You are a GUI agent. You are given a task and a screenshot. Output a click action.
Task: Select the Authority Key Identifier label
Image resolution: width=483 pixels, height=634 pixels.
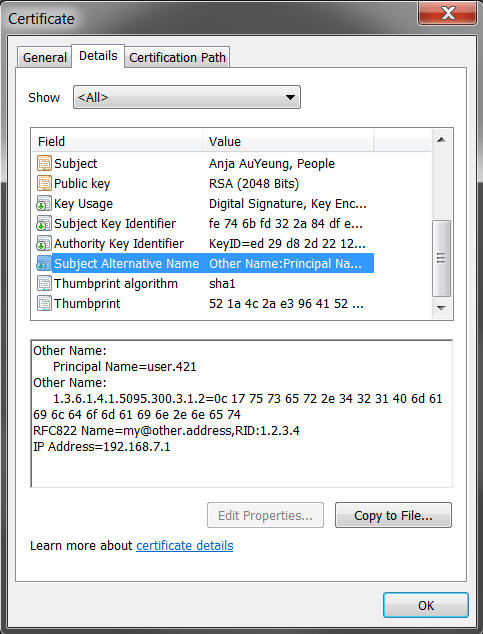119,243
